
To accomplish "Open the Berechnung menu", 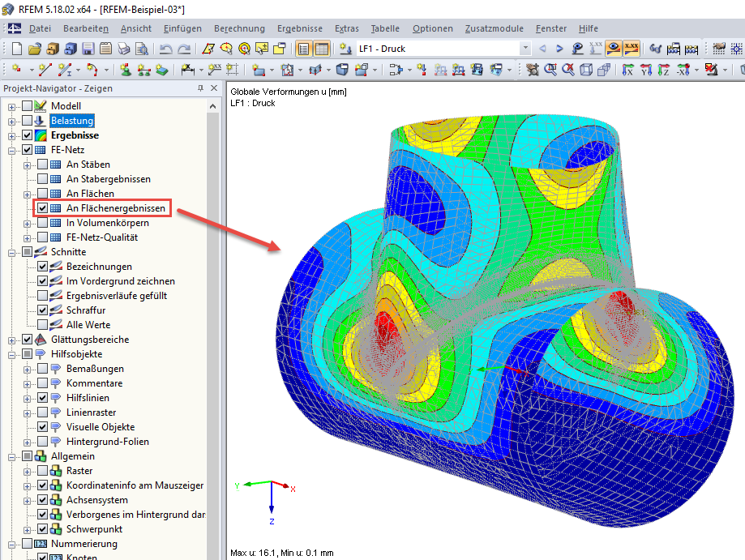I will (239, 28).
